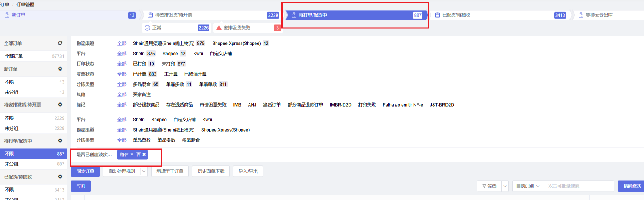The width and height of the screenshot is (644, 200).
Task: Select the 安排发货失败 sub-tab
Action: coord(247,28)
